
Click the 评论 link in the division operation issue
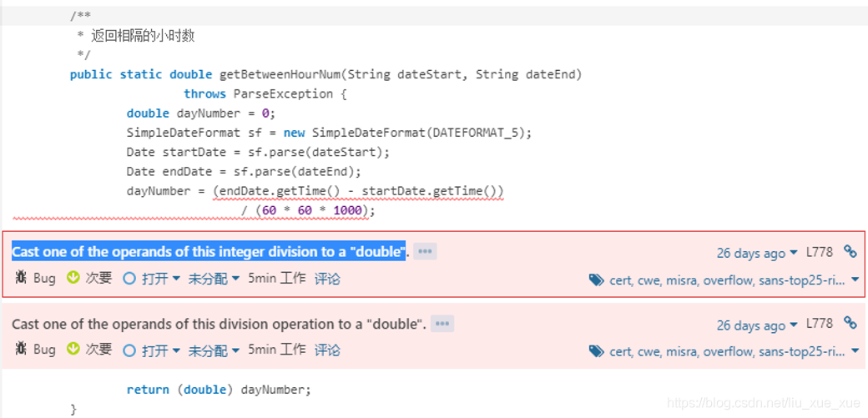[x=327, y=350]
